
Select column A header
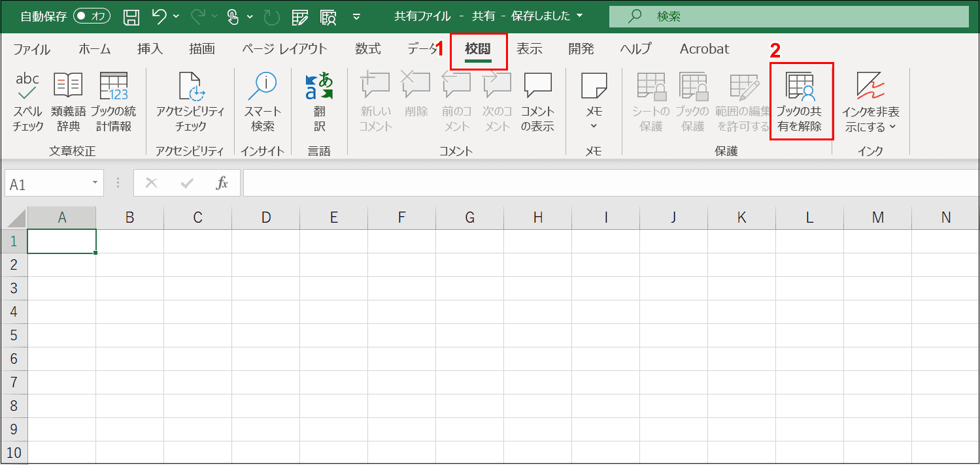coord(62,217)
